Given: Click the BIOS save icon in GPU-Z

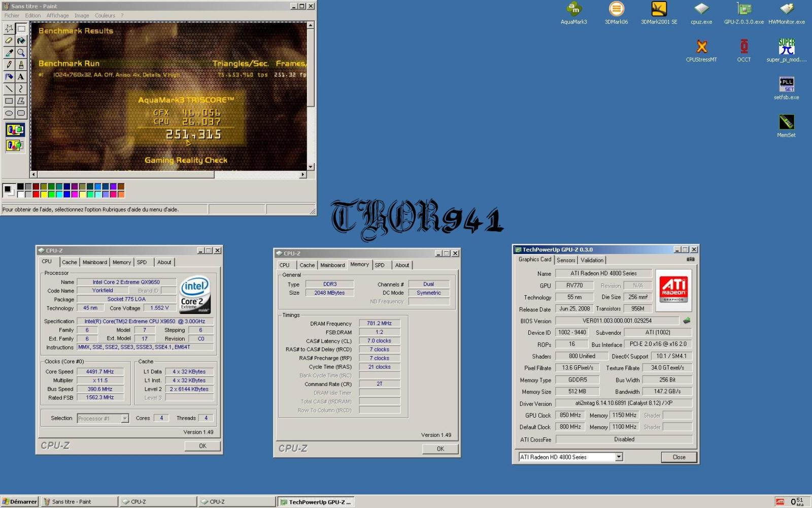Looking at the screenshot, I should (687, 321).
